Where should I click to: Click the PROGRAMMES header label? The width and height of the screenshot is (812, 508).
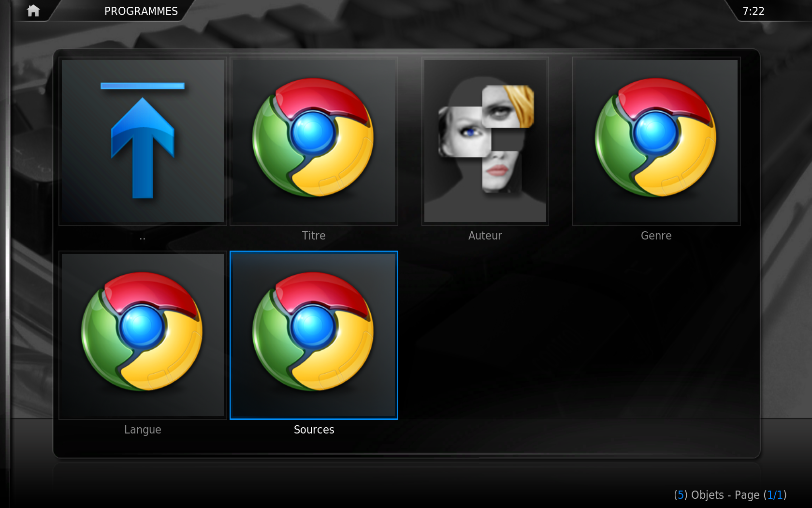(x=141, y=11)
